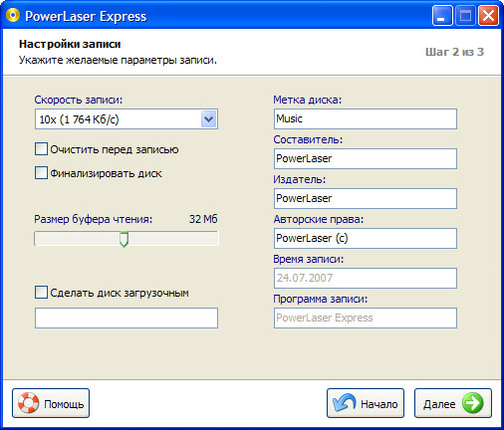The height and width of the screenshot is (430, 504).
Task: Open the Скорость записи dropdown arrow
Action: point(208,119)
